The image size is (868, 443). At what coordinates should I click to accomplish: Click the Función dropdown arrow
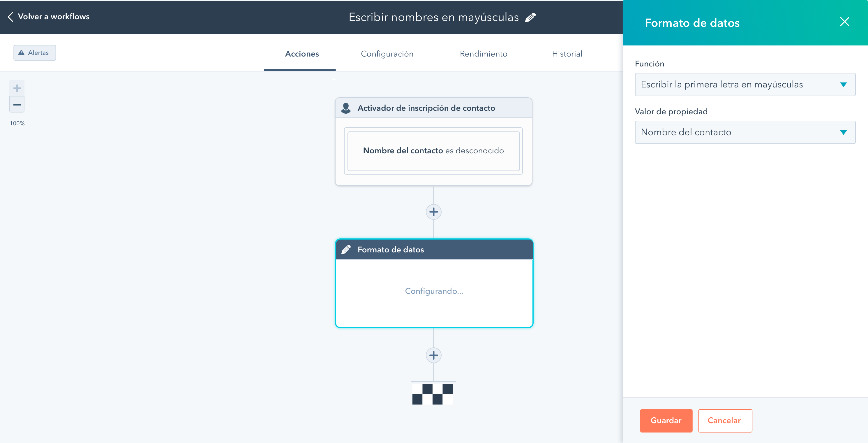844,85
